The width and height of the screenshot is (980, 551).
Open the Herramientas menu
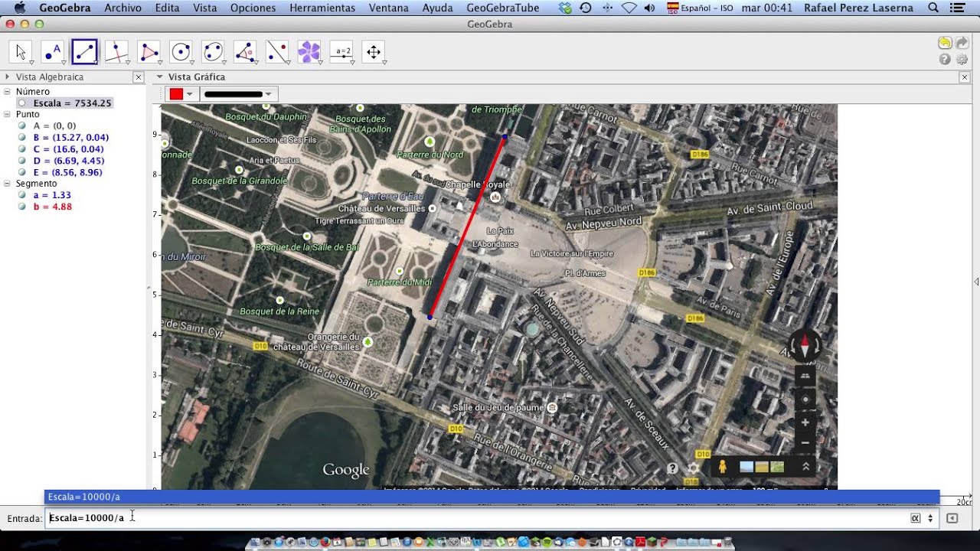pos(322,8)
